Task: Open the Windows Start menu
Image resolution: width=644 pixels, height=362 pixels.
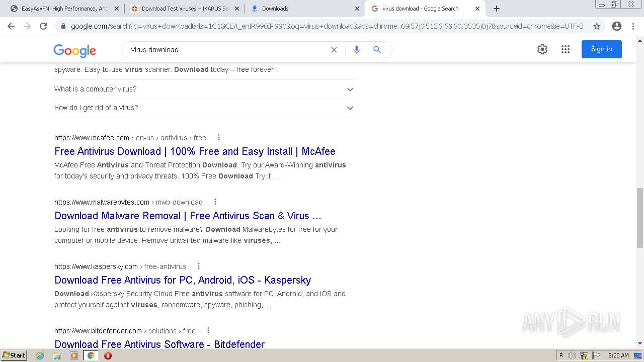Action: point(14,355)
